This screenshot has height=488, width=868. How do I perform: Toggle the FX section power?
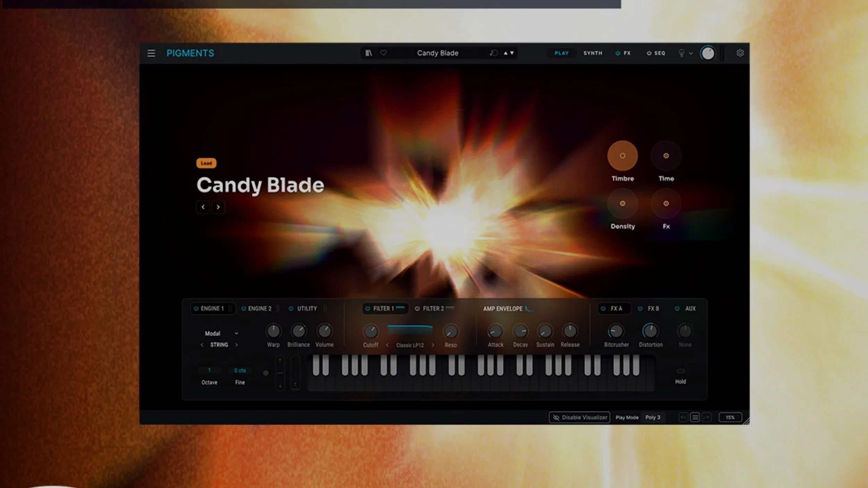point(617,53)
